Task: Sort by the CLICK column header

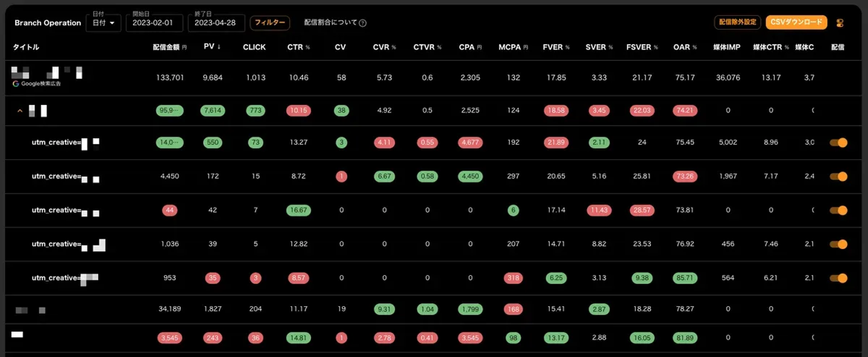Action: pos(254,47)
